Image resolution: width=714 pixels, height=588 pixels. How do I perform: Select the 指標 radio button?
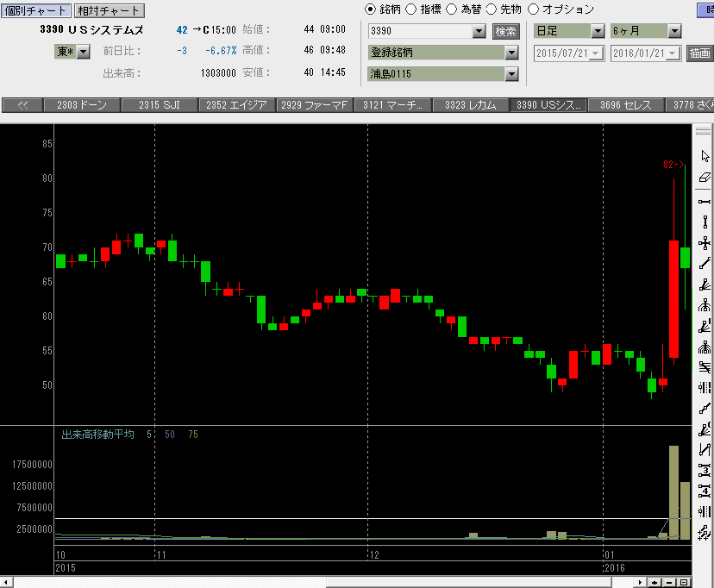[410, 9]
